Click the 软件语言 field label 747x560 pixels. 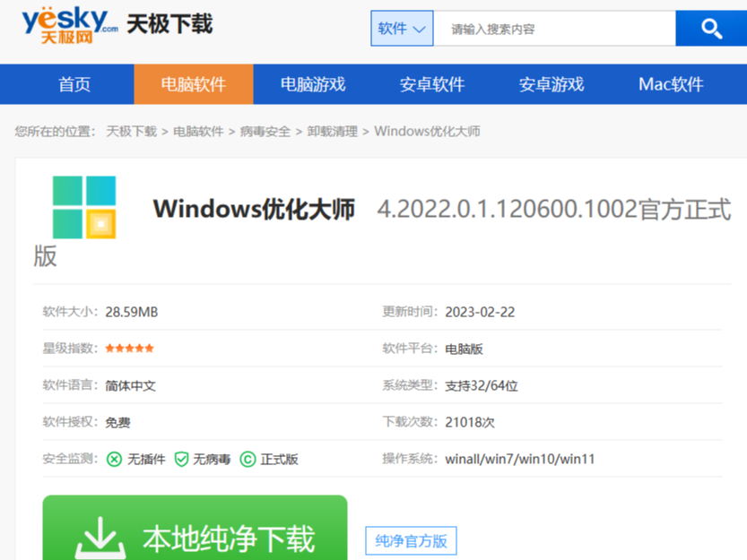71,385
